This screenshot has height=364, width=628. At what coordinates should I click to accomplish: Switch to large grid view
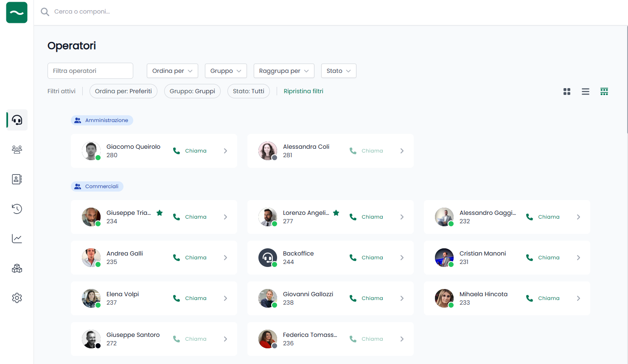pos(567,92)
